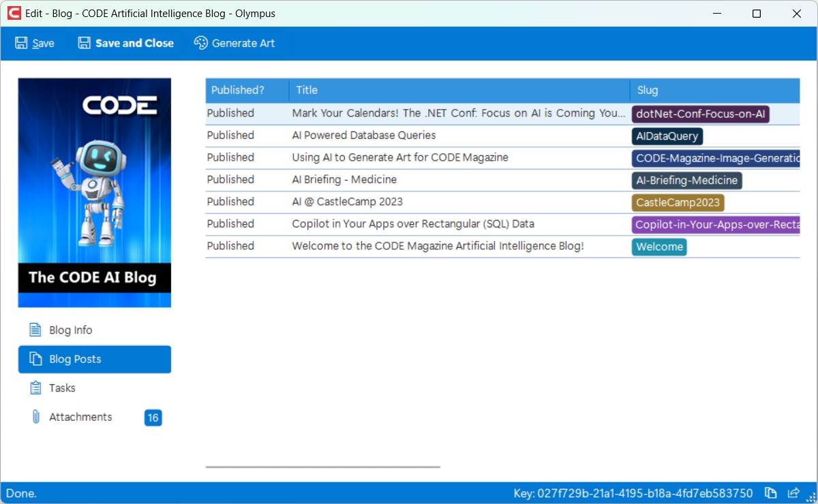Maximize the Olympus window
The image size is (818, 504).
[x=757, y=14]
